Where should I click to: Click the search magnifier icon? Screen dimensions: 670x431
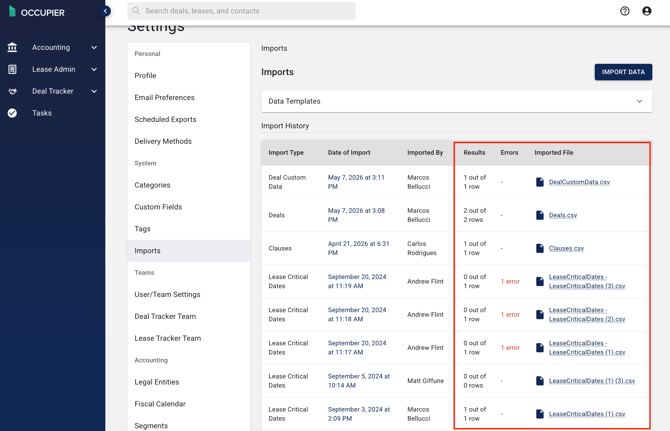coord(136,11)
